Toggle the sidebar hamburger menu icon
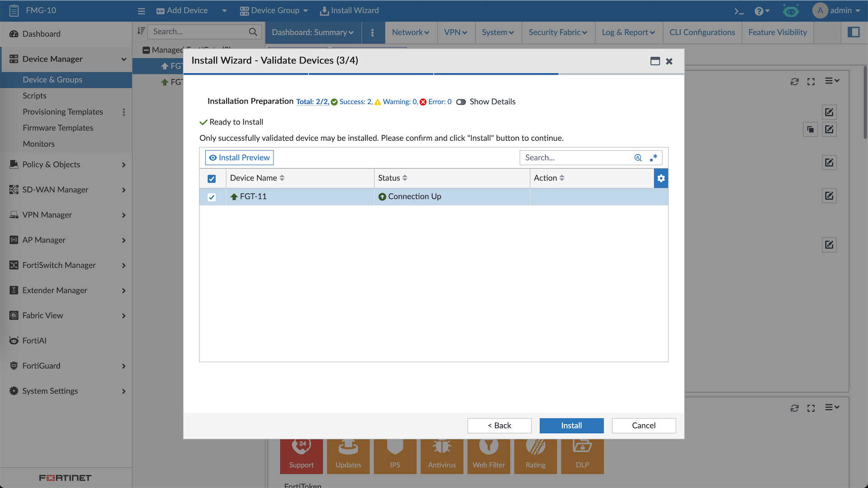The width and height of the screenshot is (868, 488). click(142, 11)
